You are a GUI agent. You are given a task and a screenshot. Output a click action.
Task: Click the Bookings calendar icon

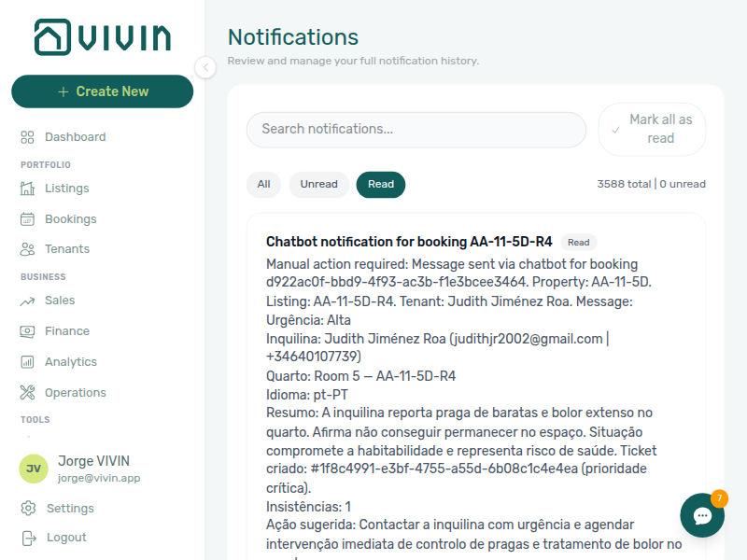pos(27,219)
